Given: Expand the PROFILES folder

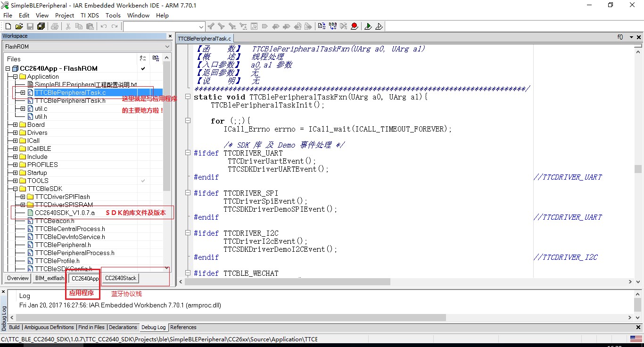Looking at the screenshot, I should (15, 165).
